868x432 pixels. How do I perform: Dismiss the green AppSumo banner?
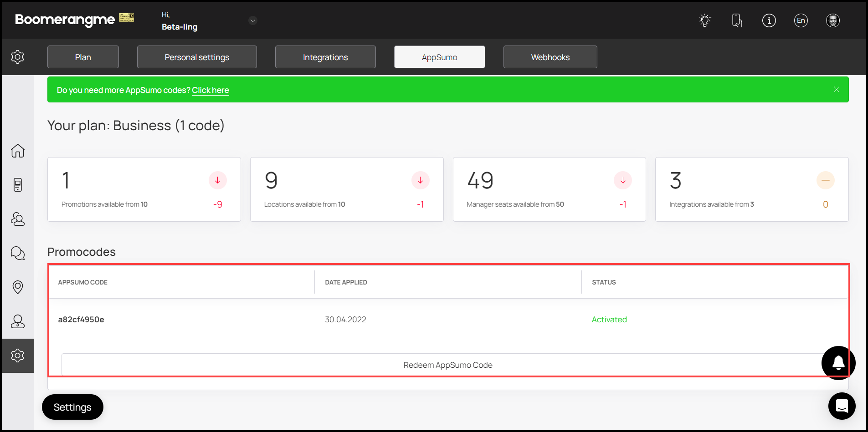pyautogui.click(x=836, y=90)
